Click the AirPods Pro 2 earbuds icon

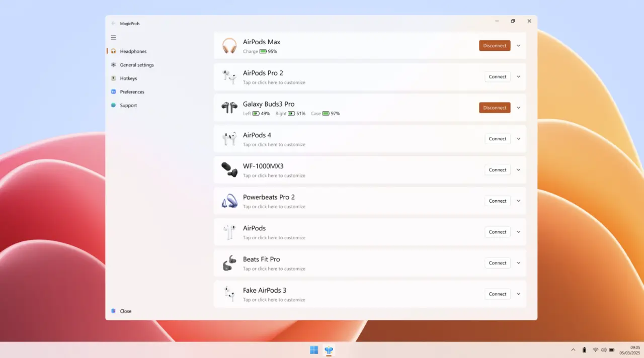pyautogui.click(x=229, y=77)
